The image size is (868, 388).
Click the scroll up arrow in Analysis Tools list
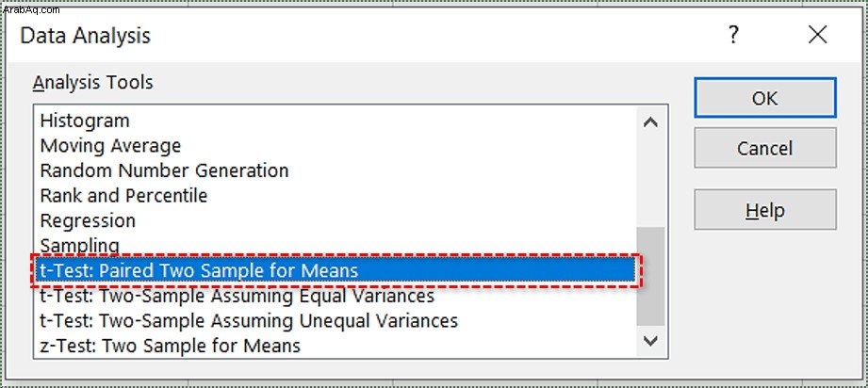click(x=650, y=122)
